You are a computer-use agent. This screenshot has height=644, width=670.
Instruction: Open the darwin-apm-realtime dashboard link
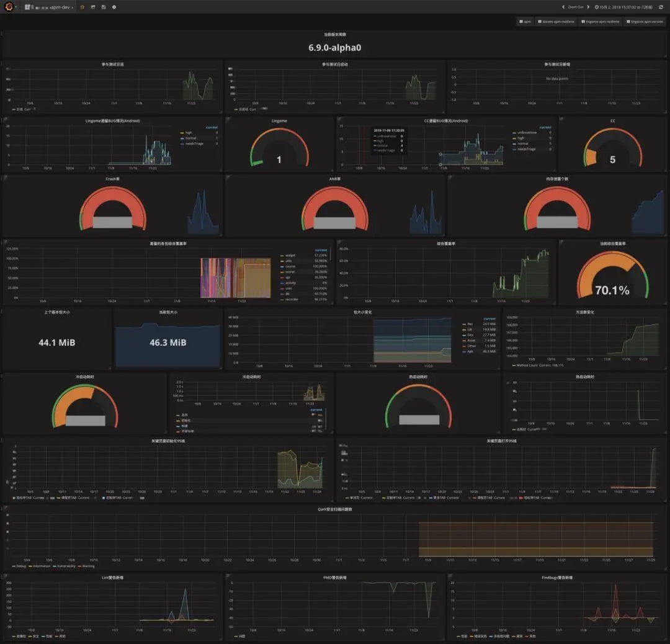[x=556, y=21]
